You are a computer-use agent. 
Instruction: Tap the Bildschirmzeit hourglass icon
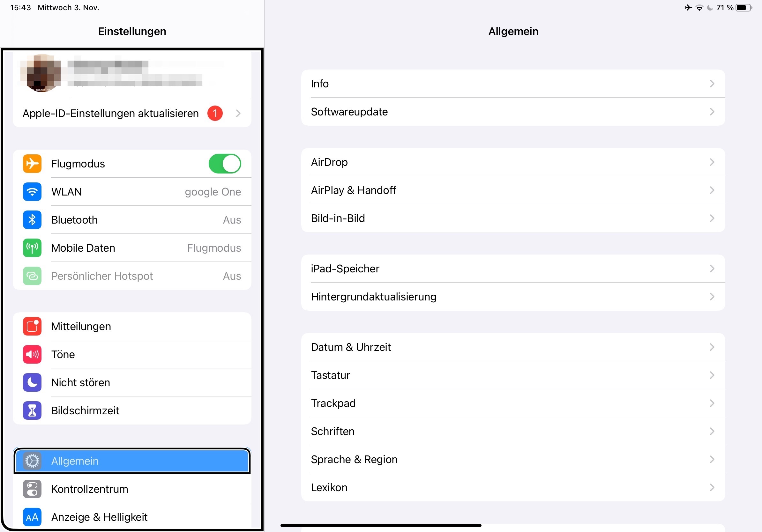click(32, 410)
